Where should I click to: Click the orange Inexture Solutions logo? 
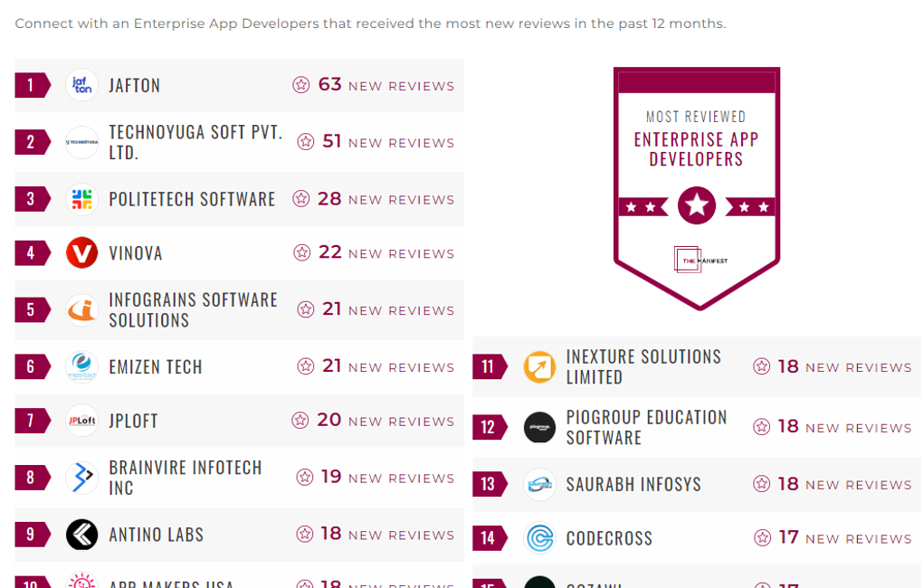tap(540, 367)
